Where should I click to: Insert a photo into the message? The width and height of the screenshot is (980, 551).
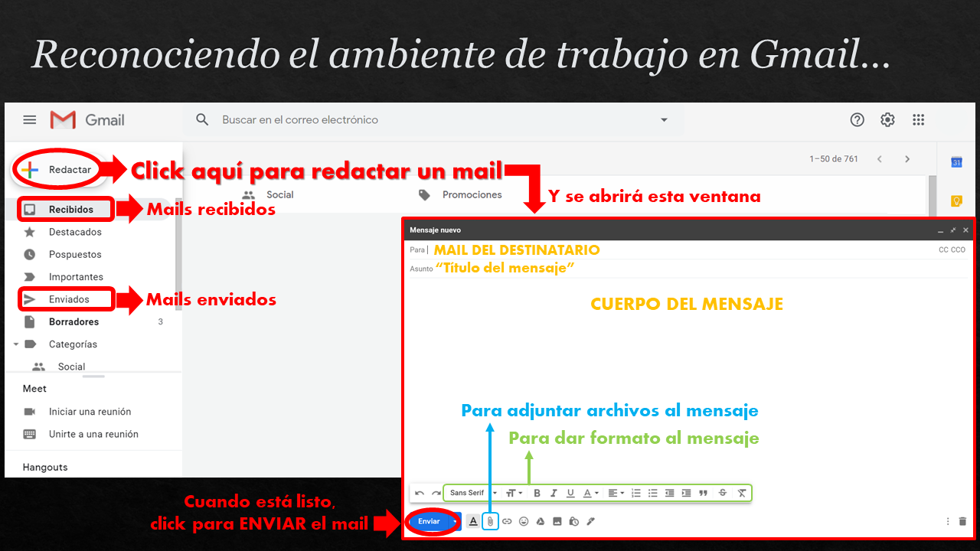pos(557,521)
